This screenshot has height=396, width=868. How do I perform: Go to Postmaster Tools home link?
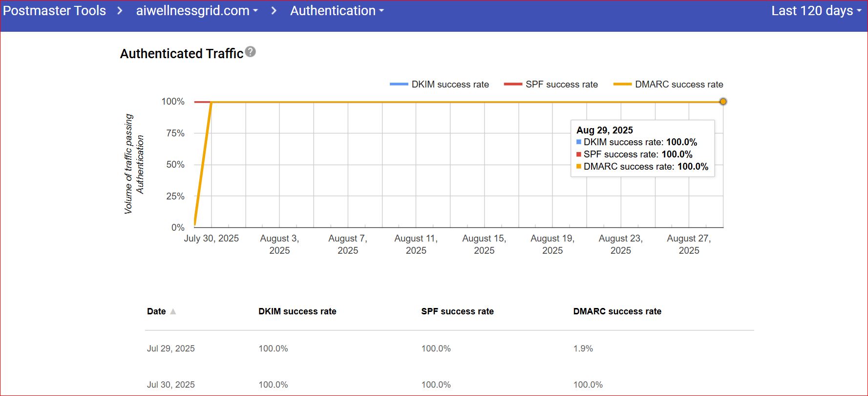tap(54, 11)
